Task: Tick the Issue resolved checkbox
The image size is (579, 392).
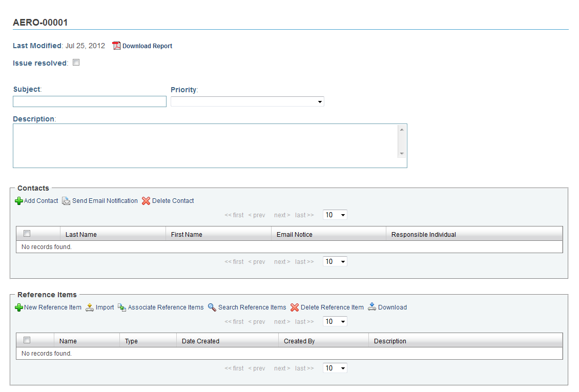Action: click(76, 63)
